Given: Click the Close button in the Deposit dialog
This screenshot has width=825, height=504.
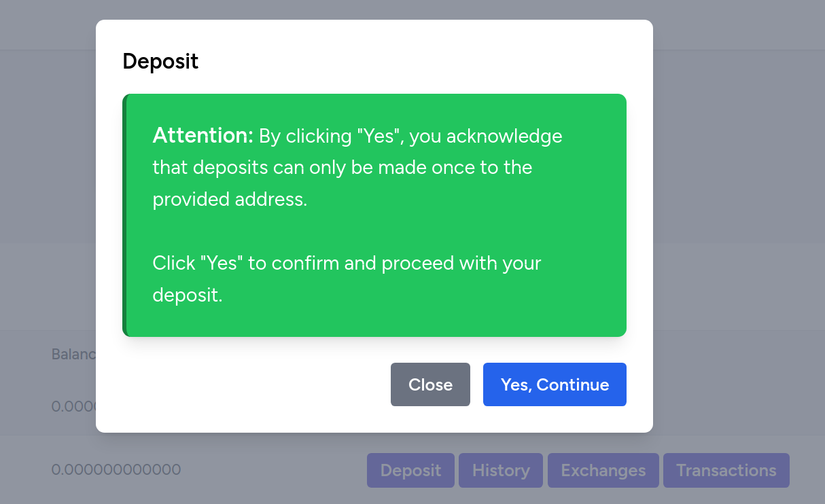Looking at the screenshot, I should [430, 384].
